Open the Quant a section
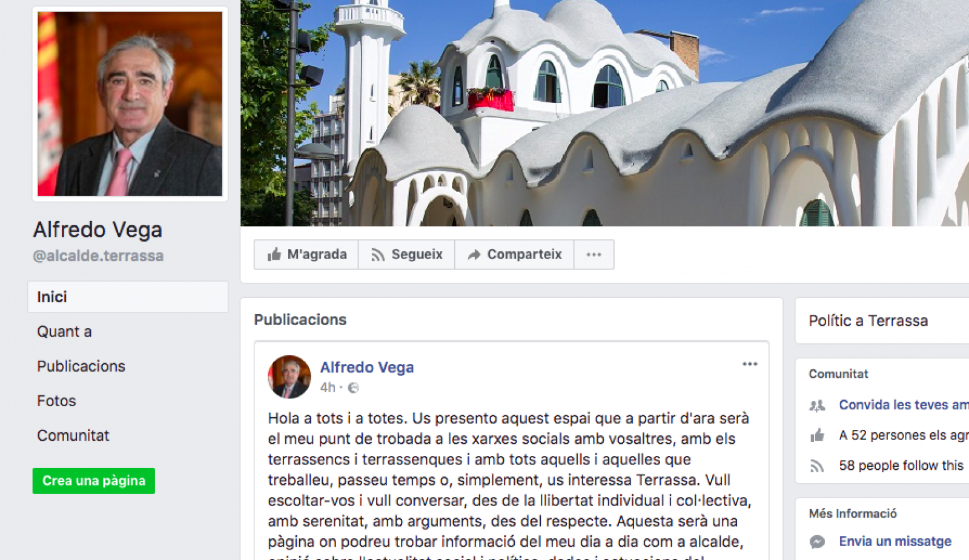This screenshot has width=969, height=560. (x=64, y=332)
